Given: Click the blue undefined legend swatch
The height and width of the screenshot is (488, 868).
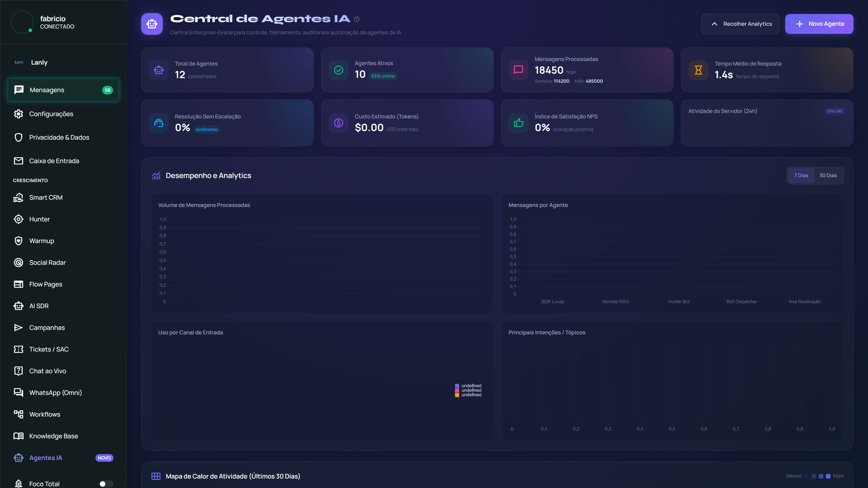Looking at the screenshot, I should [x=457, y=386].
